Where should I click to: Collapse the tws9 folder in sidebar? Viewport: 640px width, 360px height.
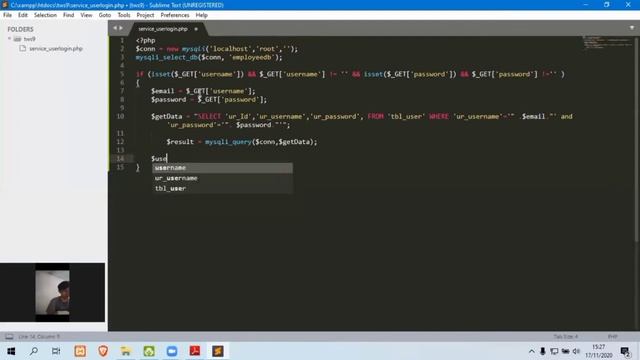(x=9, y=39)
